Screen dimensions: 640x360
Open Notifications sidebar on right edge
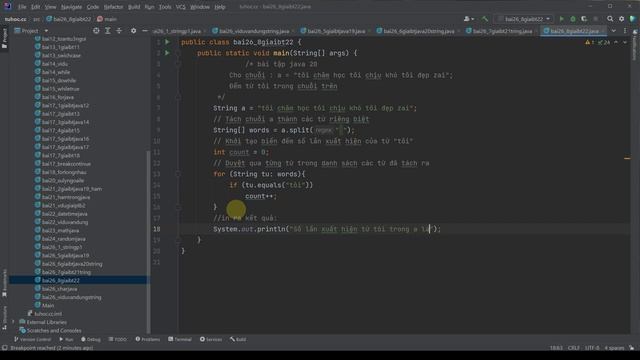[x=635, y=45]
